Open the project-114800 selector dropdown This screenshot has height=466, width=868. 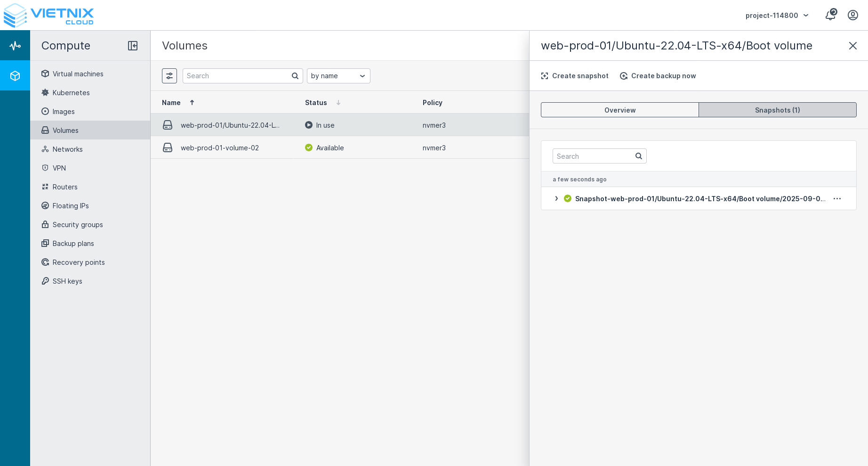tap(777, 16)
